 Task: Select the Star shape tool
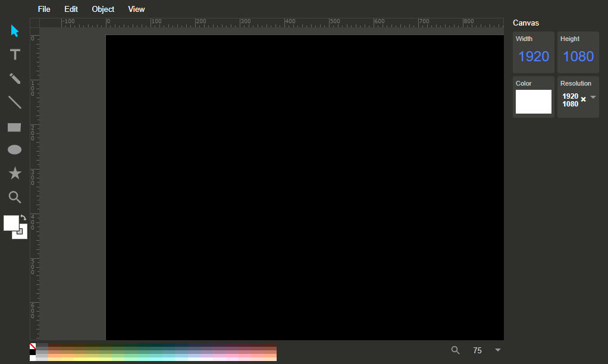(x=15, y=173)
